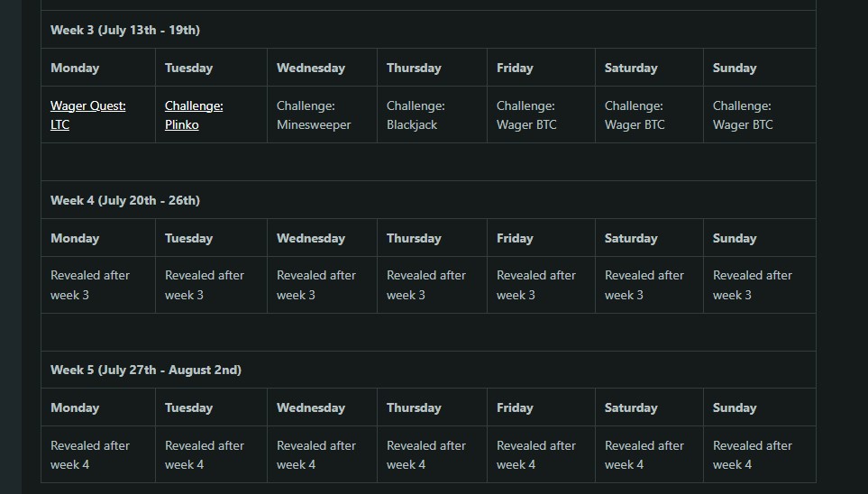Select Friday's 'Revealed after week 4' cell

(x=541, y=454)
